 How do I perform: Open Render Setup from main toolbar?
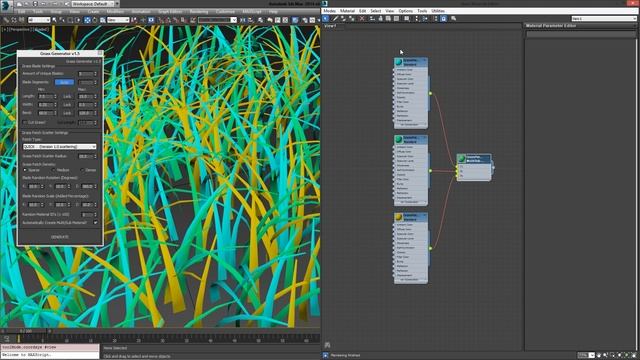(304, 20)
